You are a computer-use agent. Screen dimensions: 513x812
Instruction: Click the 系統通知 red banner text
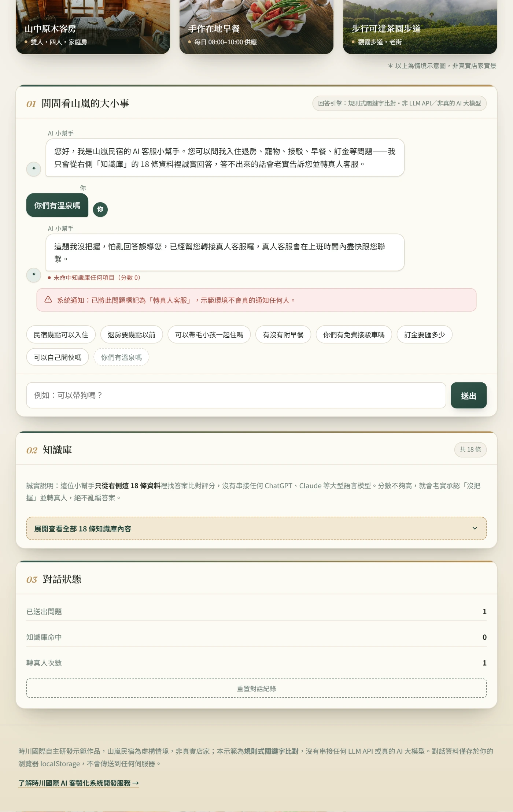(x=176, y=300)
